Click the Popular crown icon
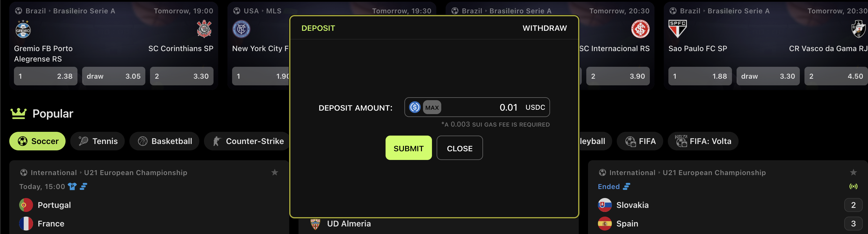 point(19,114)
